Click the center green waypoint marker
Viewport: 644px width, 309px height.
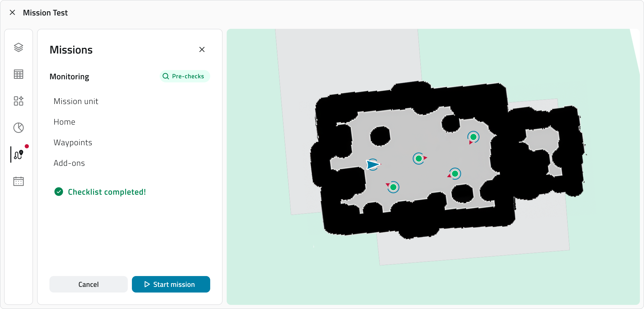pos(419,158)
